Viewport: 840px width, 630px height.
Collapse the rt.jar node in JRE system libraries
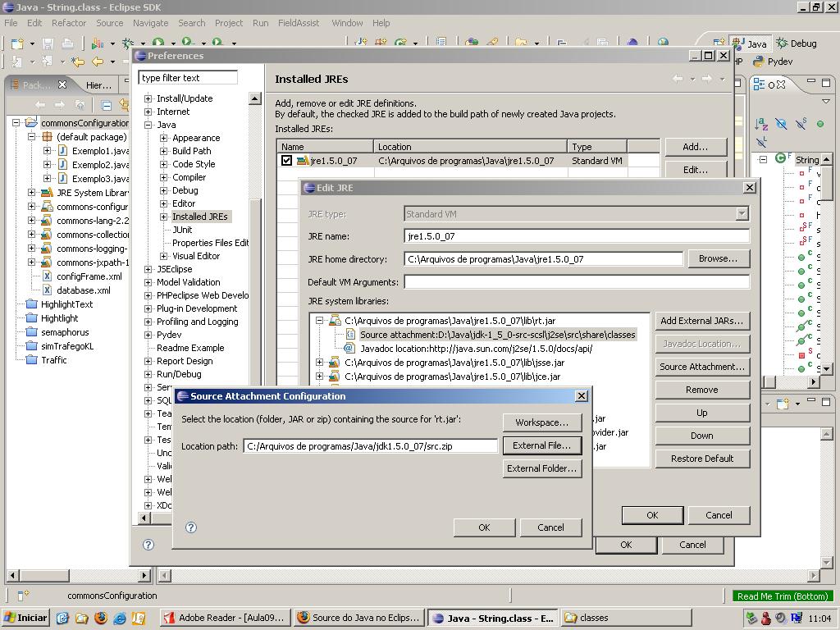tap(319, 321)
